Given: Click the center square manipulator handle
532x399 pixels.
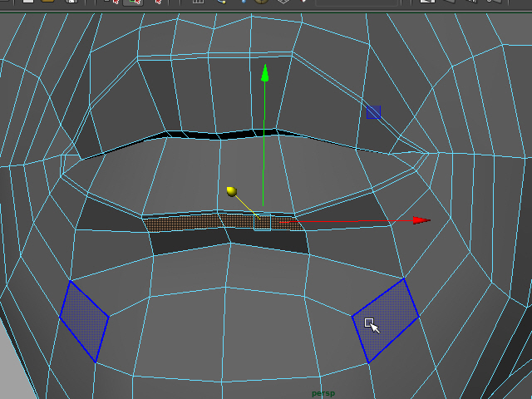Looking at the screenshot, I should [263, 222].
